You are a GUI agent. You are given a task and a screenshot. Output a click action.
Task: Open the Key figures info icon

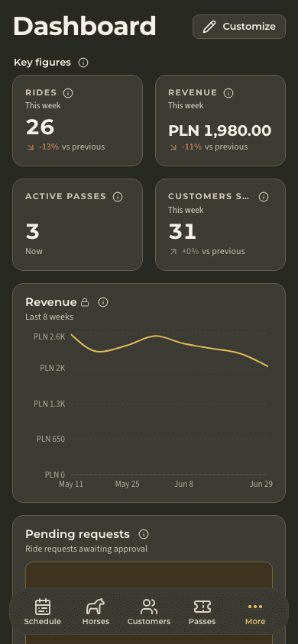pos(83,63)
